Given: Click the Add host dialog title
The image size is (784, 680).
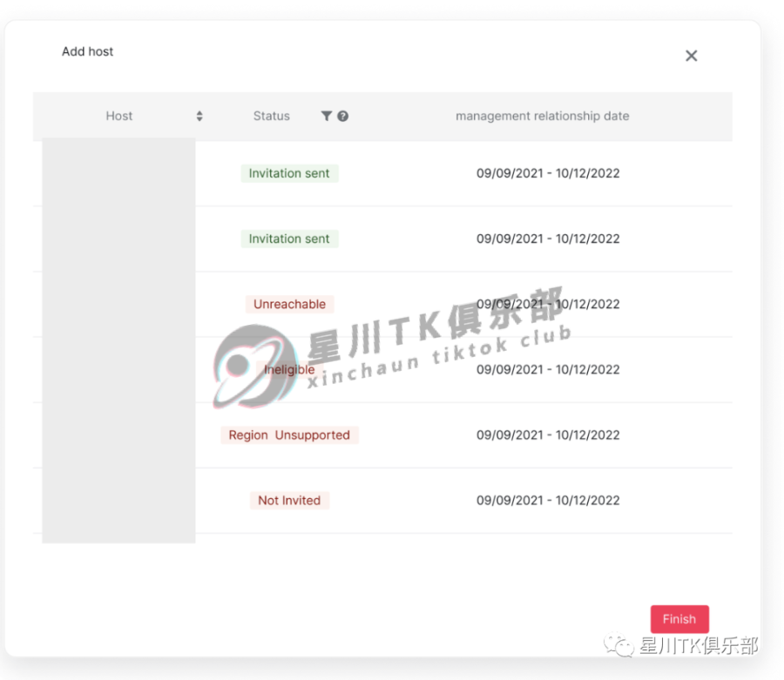Looking at the screenshot, I should click(x=87, y=51).
